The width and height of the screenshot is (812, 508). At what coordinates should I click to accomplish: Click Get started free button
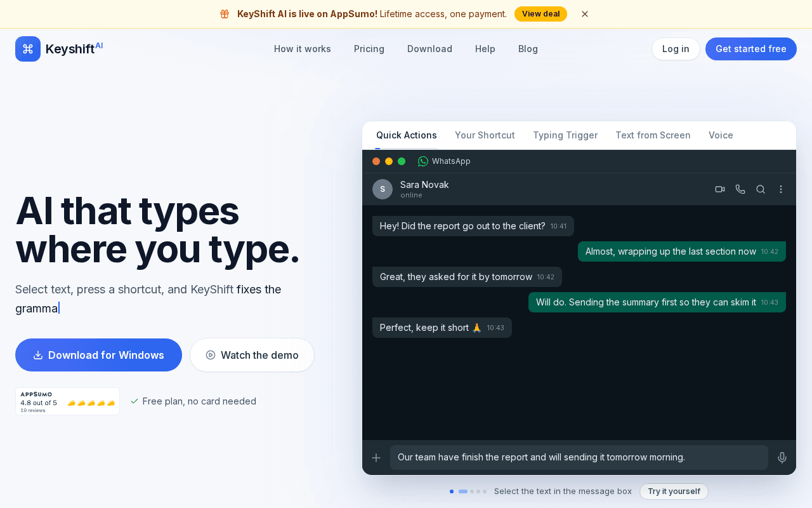point(751,49)
